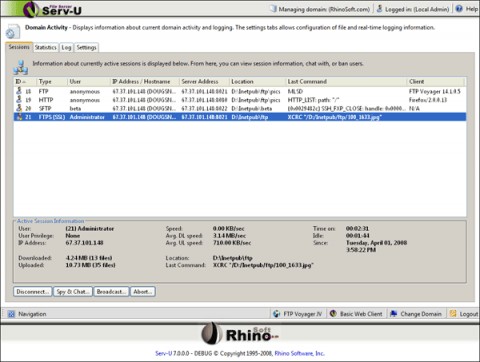Open the Rhino Software, Inc. link

coord(299,353)
